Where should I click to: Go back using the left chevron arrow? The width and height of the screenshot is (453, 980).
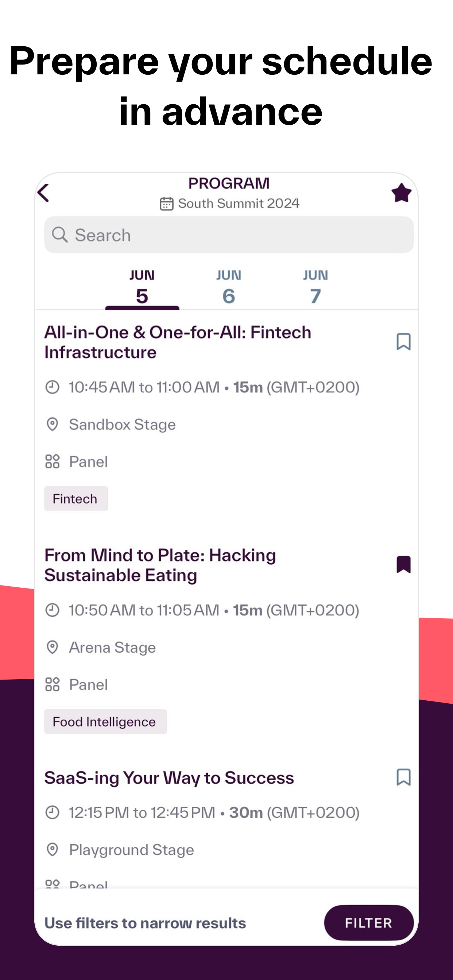43,193
